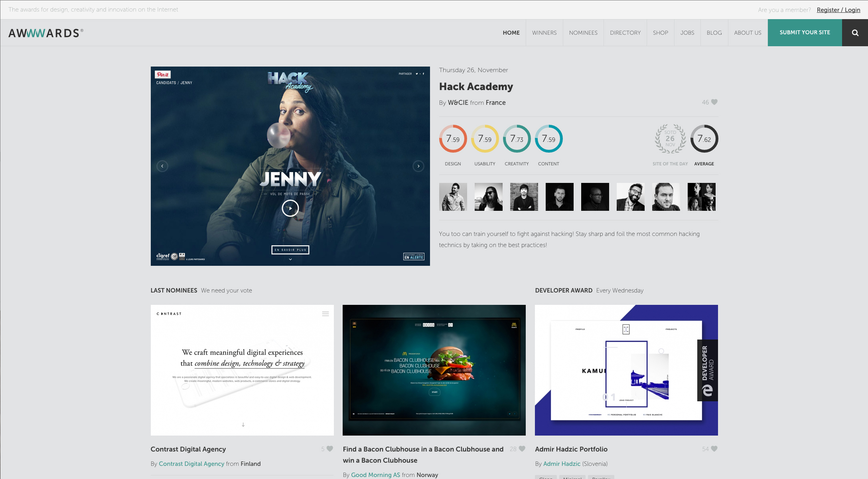Image resolution: width=868 pixels, height=479 pixels.
Task: Open the Nominees menu item
Action: [x=583, y=33]
